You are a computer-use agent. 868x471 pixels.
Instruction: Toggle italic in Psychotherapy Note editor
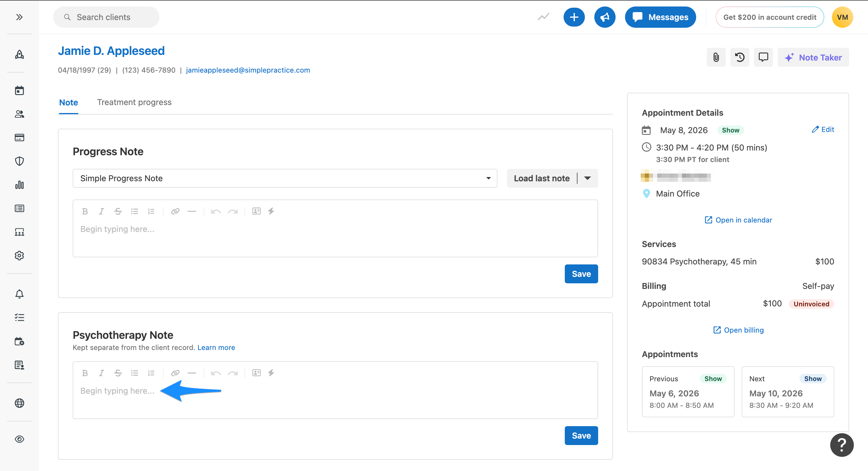coord(101,373)
